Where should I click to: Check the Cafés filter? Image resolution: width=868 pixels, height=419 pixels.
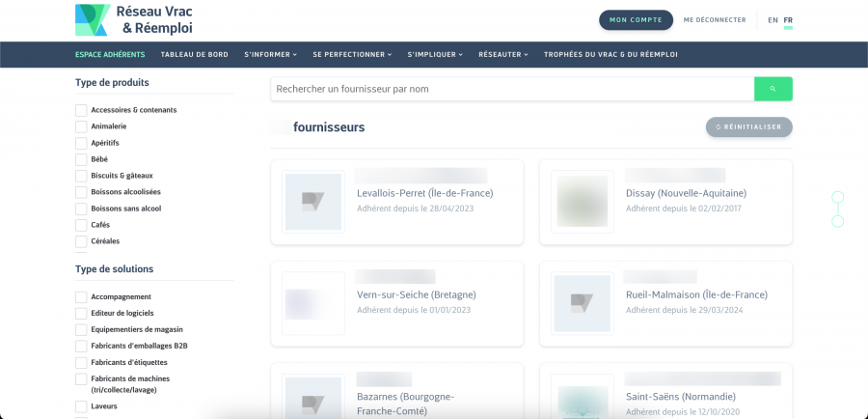81,225
